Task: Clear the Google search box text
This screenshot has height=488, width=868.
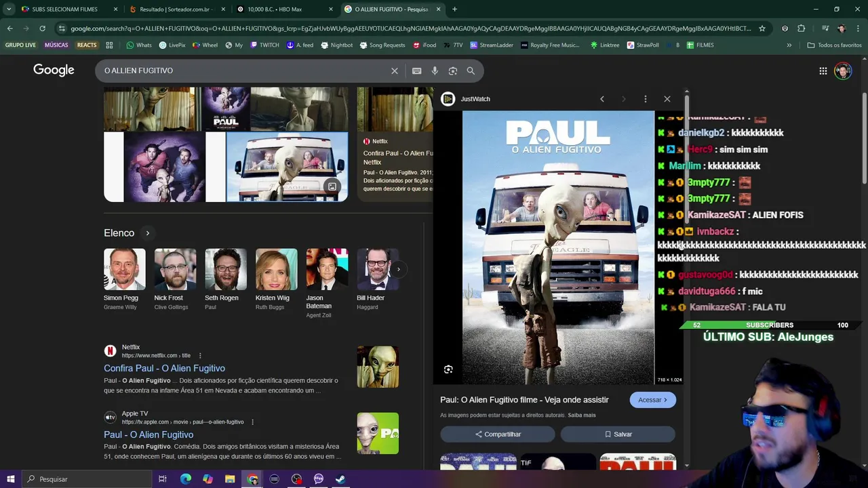Action: (x=395, y=70)
